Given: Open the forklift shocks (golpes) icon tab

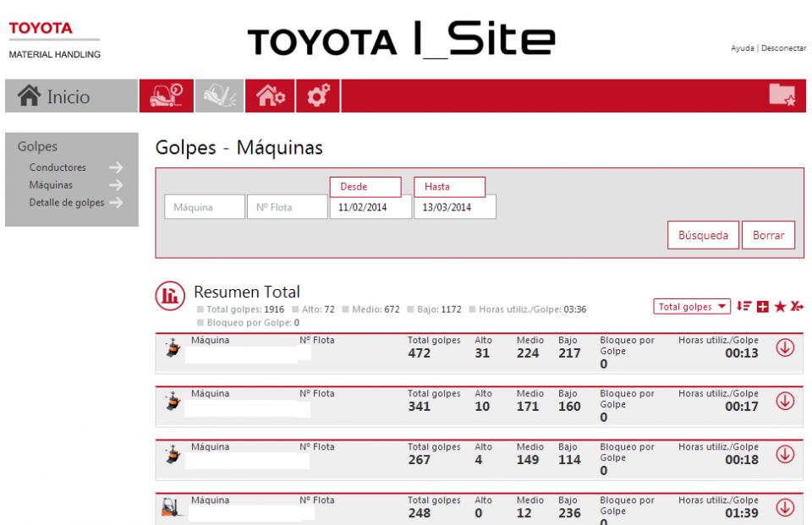Looking at the screenshot, I should [x=220, y=96].
